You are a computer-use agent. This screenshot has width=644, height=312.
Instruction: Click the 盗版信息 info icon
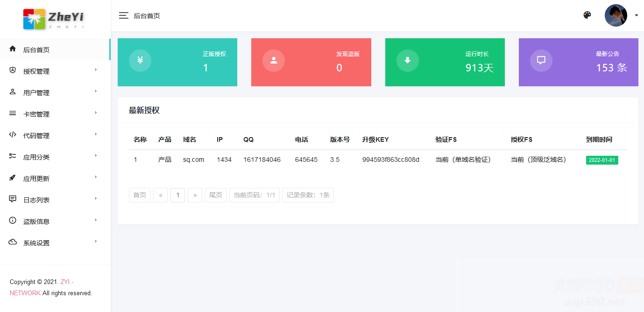[x=12, y=221]
